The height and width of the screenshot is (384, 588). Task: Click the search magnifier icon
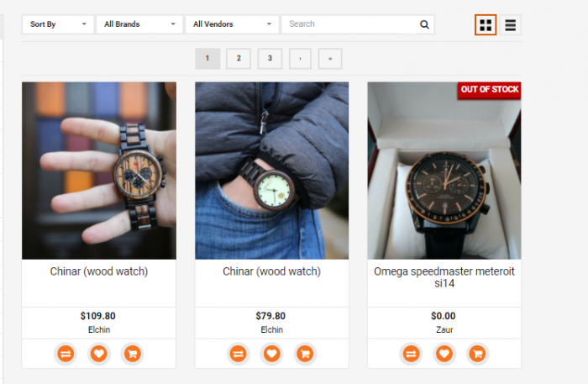[x=424, y=25]
